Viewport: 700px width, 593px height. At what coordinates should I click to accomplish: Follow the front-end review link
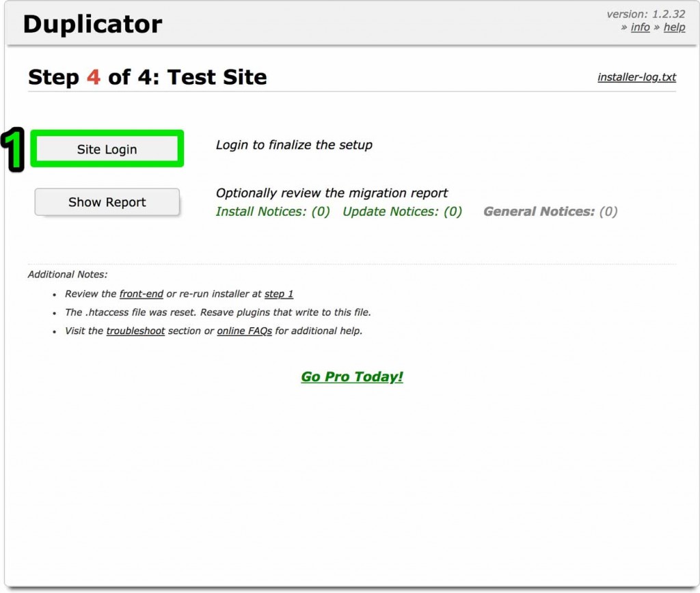click(x=141, y=294)
